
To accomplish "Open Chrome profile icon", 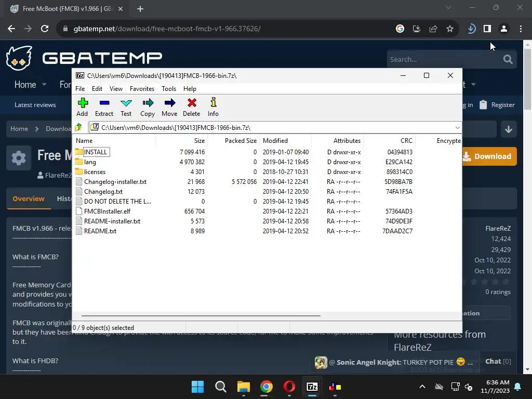I will 504,29.
